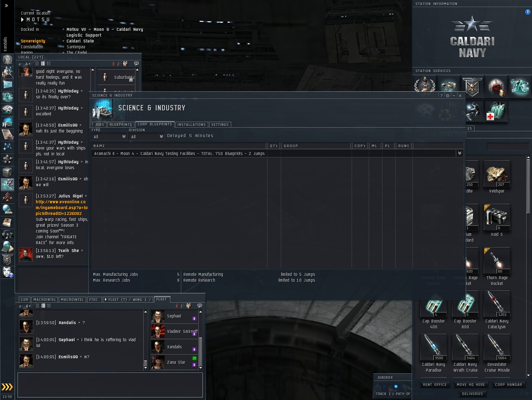Select the FTEC chat tab
Image resolution: width=532 pixels, height=400 pixels.
pyautogui.click(x=94, y=300)
